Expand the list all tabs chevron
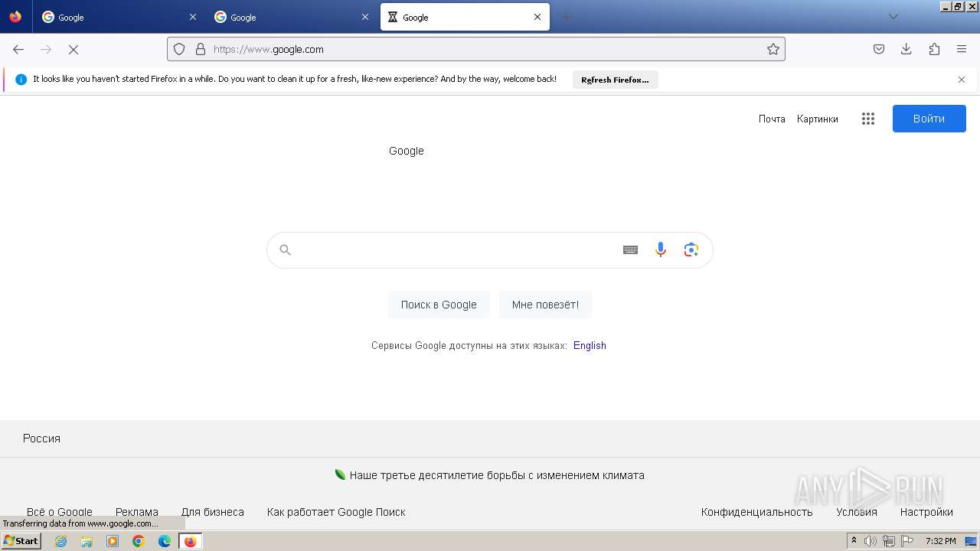The height and width of the screenshot is (551, 980). coord(893,17)
